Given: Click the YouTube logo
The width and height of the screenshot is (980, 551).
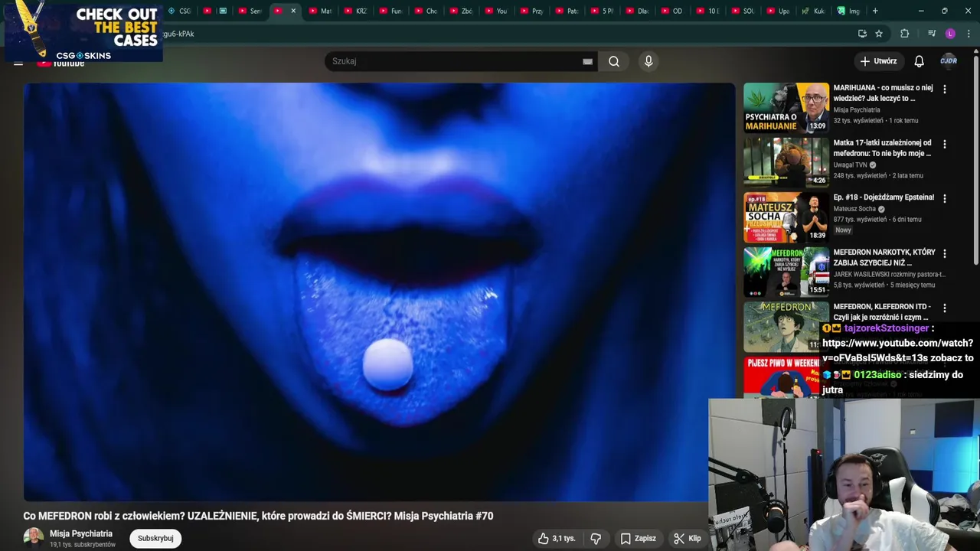Looking at the screenshot, I should point(61,64).
